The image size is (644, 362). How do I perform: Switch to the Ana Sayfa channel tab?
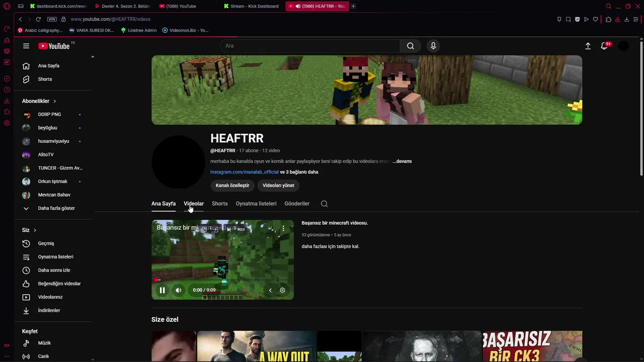(x=164, y=204)
